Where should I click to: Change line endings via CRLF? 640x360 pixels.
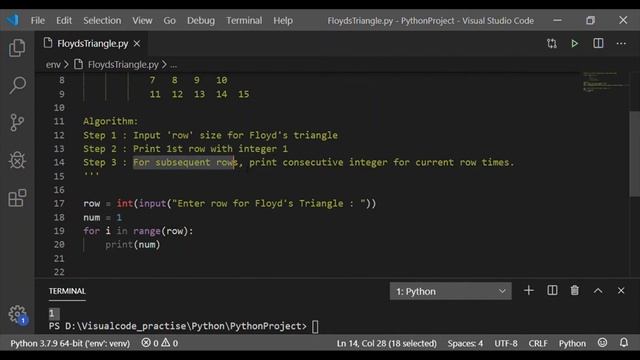pyautogui.click(x=538, y=343)
